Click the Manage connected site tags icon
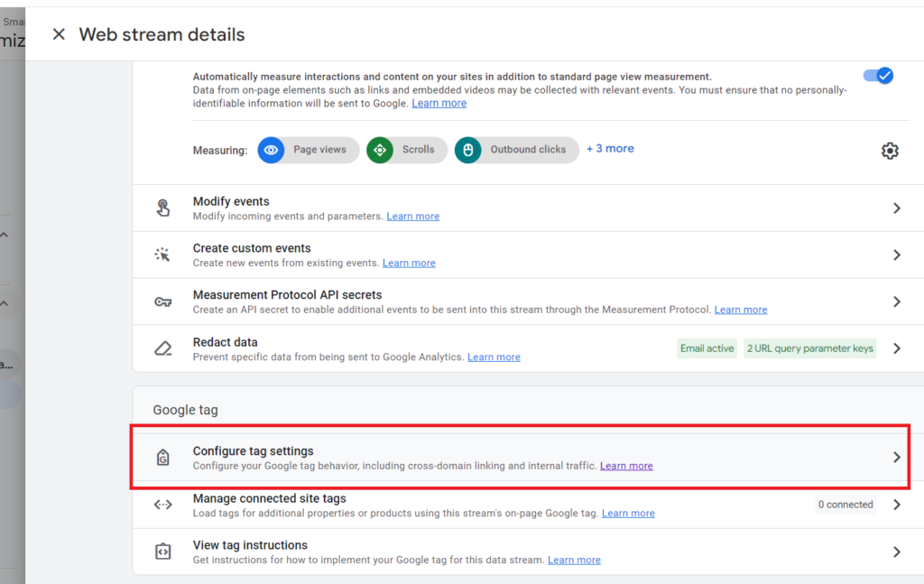This screenshot has height=584, width=924. pos(163,505)
